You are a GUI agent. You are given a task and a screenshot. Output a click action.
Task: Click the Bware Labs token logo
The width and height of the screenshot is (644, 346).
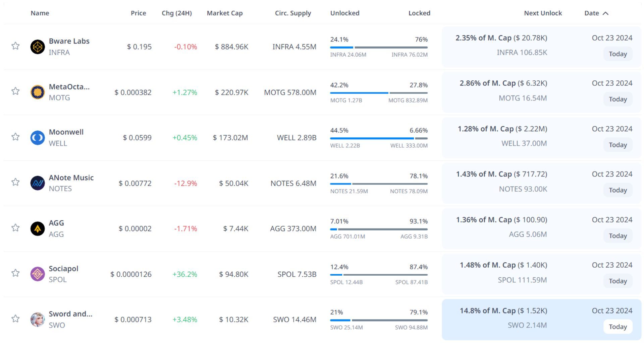(38, 47)
